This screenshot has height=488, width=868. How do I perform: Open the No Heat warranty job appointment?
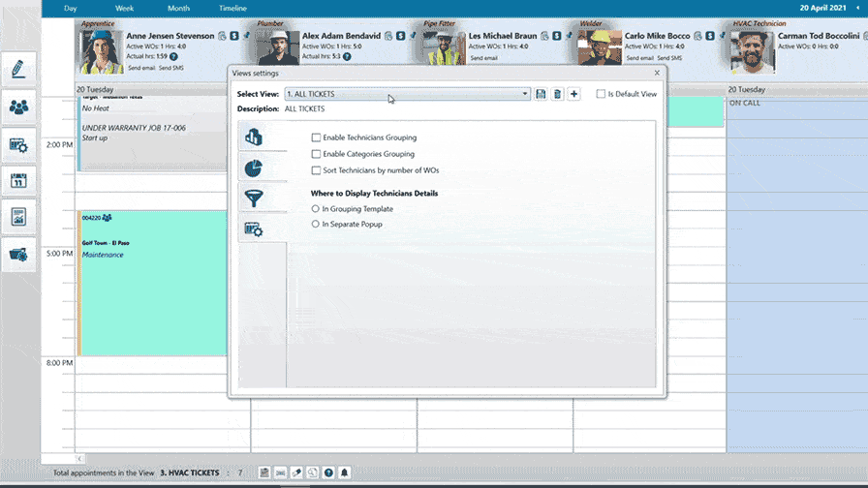pos(153,133)
